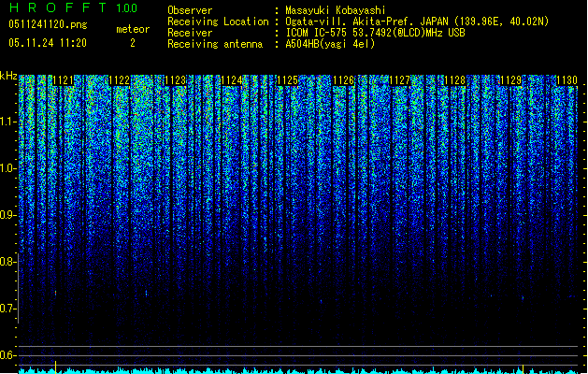Click the 1.1 frequency axis label
Viewport: 588px width, 374px height.
tap(8, 122)
